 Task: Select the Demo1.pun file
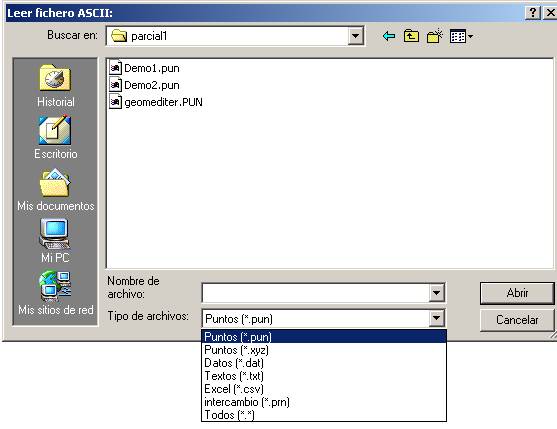point(145,68)
